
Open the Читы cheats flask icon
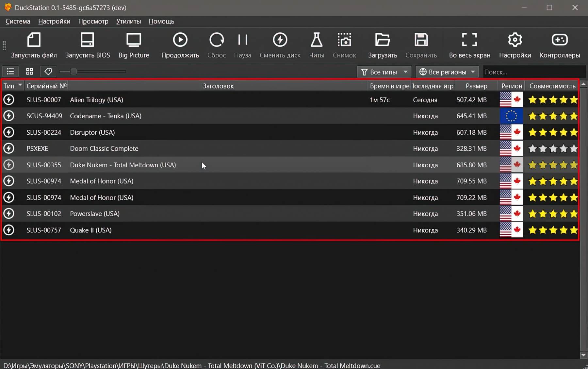click(x=317, y=40)
